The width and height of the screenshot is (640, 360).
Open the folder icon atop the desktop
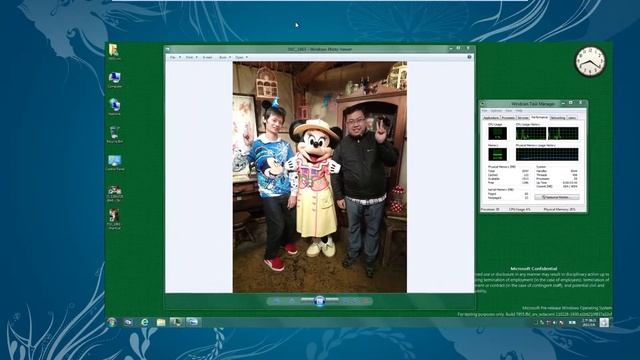[114, 52]
